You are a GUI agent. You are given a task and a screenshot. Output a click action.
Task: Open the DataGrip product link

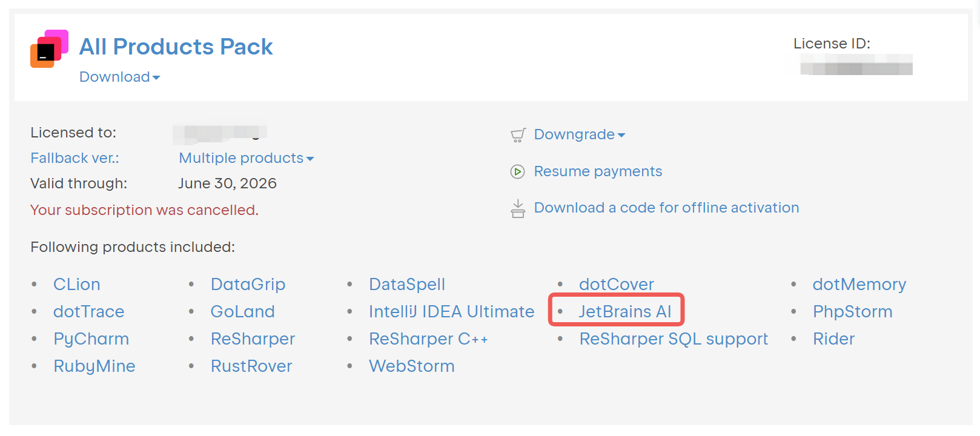(x=248, y=285)
